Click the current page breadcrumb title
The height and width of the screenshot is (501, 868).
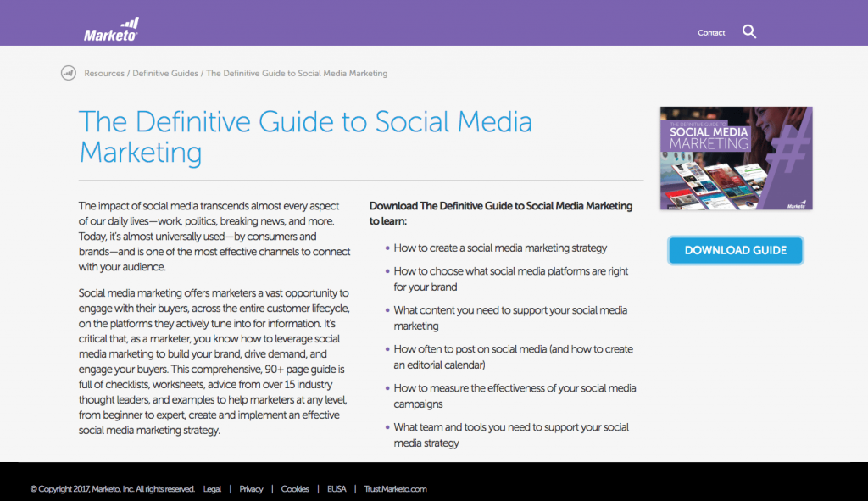297,73
